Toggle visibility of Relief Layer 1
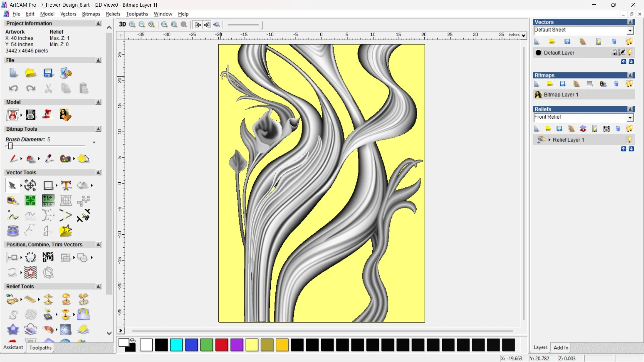The width and height of the screenshot is (644, 362). pos(630,140)
